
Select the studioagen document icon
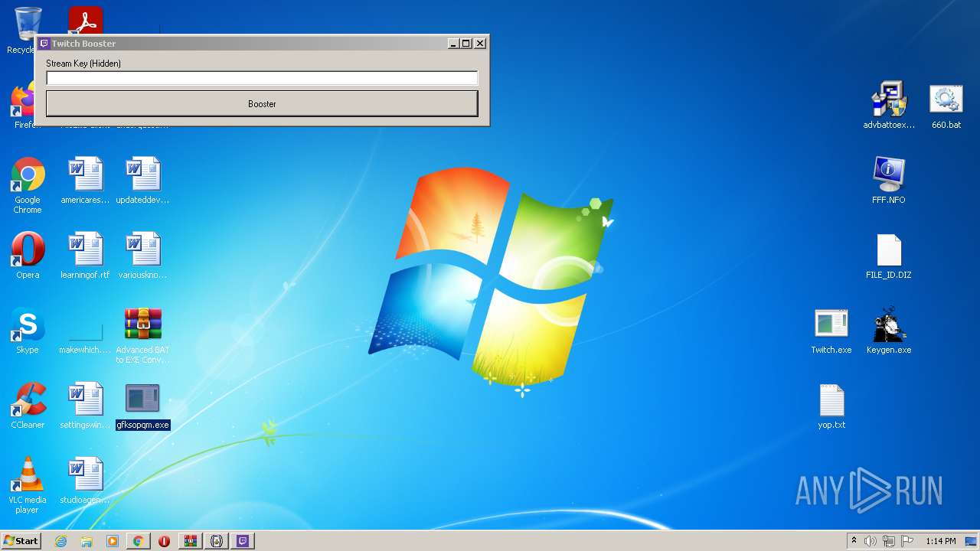[x=85, y=481]
